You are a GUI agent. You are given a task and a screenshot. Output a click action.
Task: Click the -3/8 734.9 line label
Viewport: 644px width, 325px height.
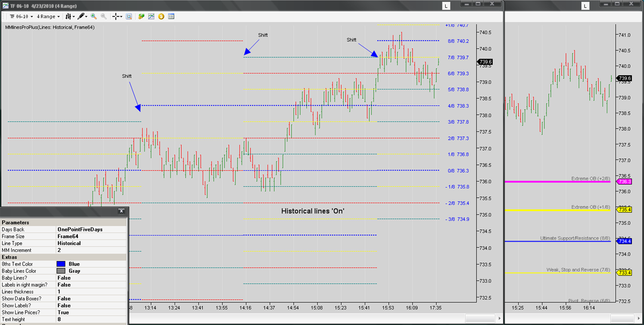(x=457, y=219)
